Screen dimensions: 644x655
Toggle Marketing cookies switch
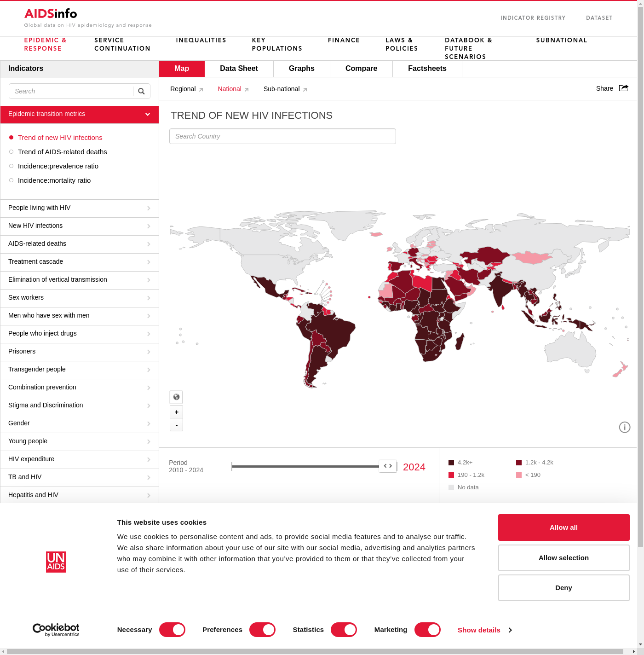(x=427, y=630)
